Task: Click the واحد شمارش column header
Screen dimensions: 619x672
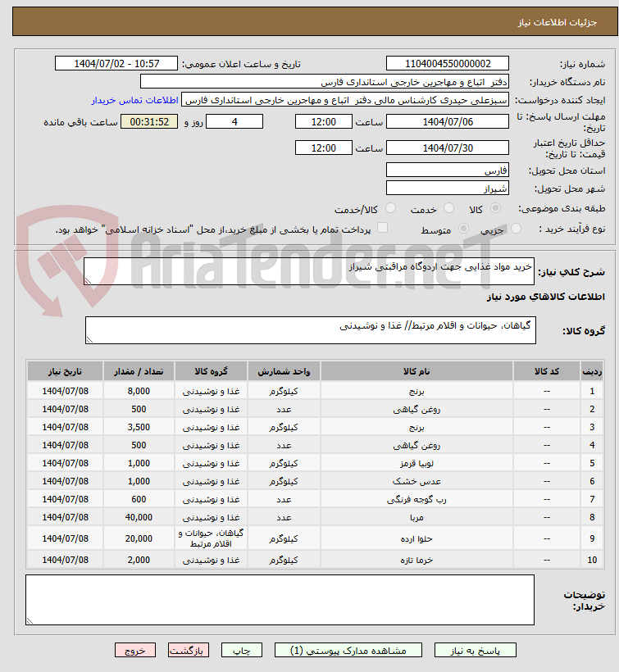Action: 284,371
